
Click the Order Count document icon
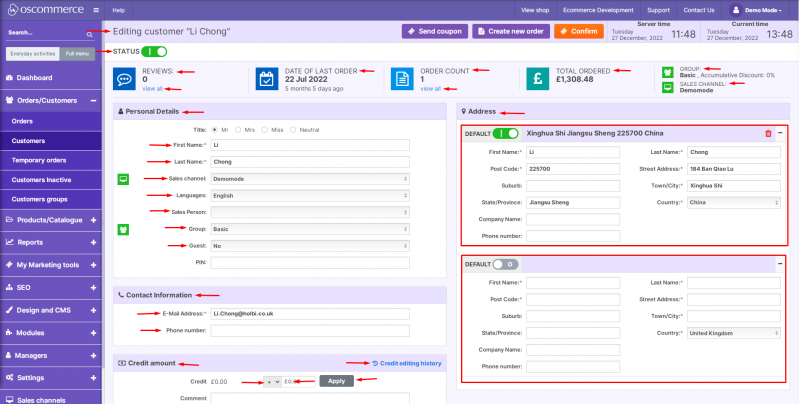click(x=402, y=78)
